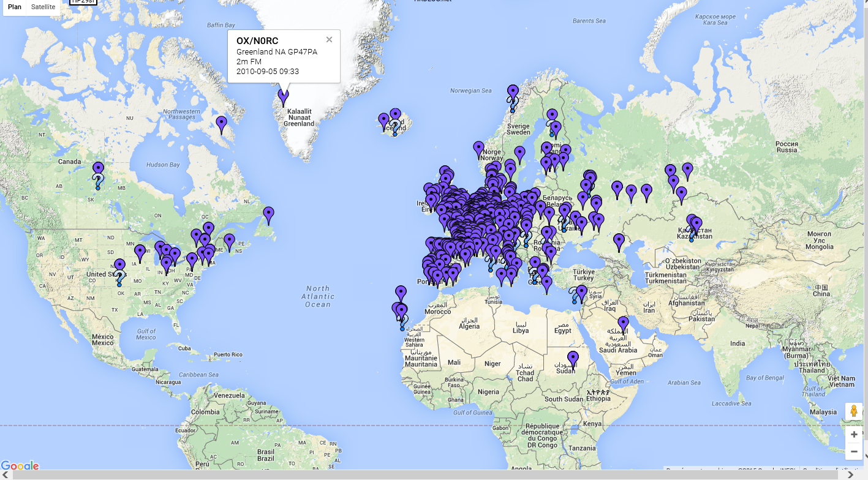Click the "North Atlantic Ocean" map label
This screenshot has width=868, height=480.
point(318,296)
